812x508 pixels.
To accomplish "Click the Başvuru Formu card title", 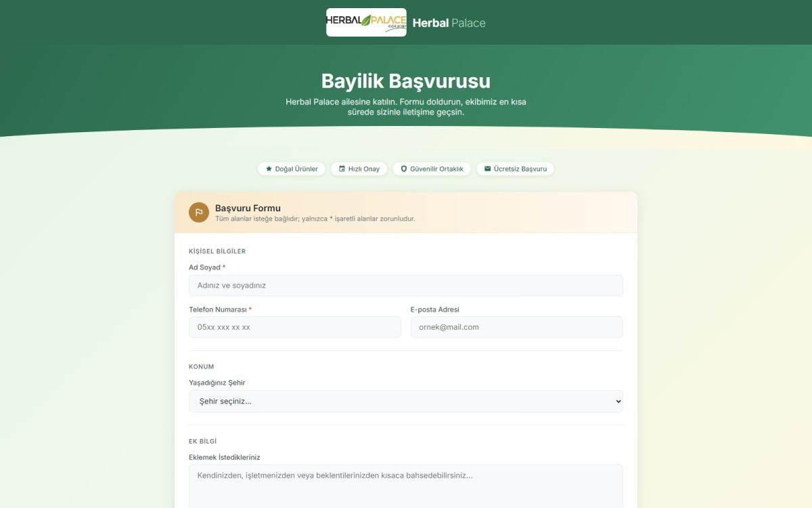I will pyautogui.click(x=248, y=208).
